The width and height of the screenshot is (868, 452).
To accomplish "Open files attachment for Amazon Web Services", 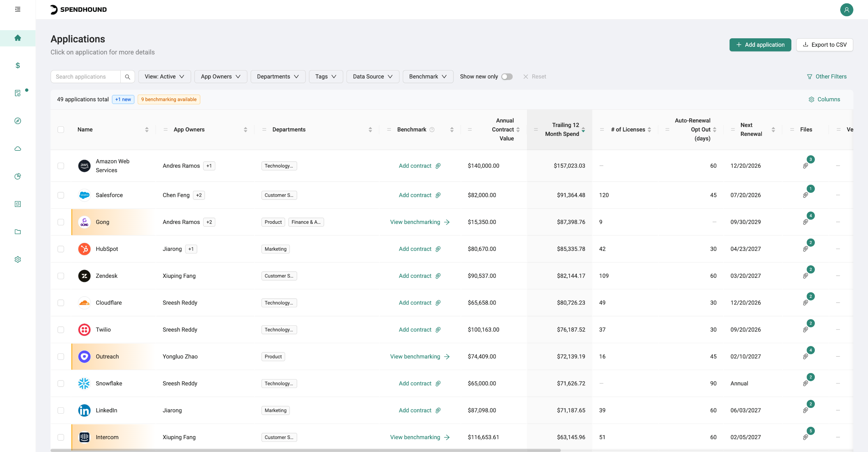I will coord(806,166).
